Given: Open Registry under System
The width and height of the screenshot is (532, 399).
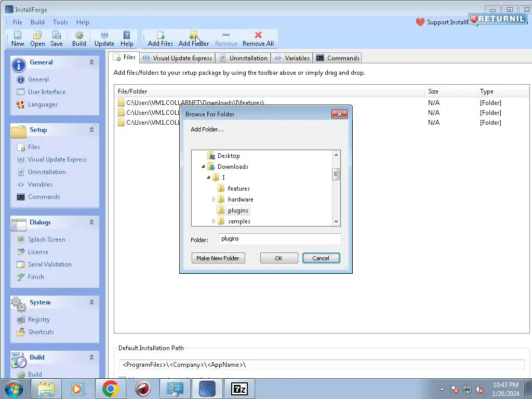Looking at the screenshot, I should tap(38, 320).
